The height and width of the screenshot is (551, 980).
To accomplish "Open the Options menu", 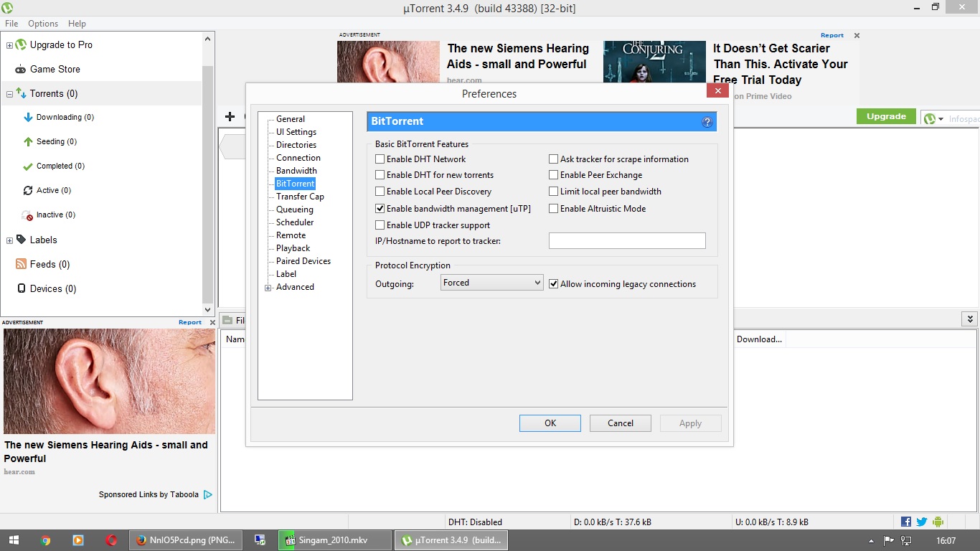I will point(43,24).
